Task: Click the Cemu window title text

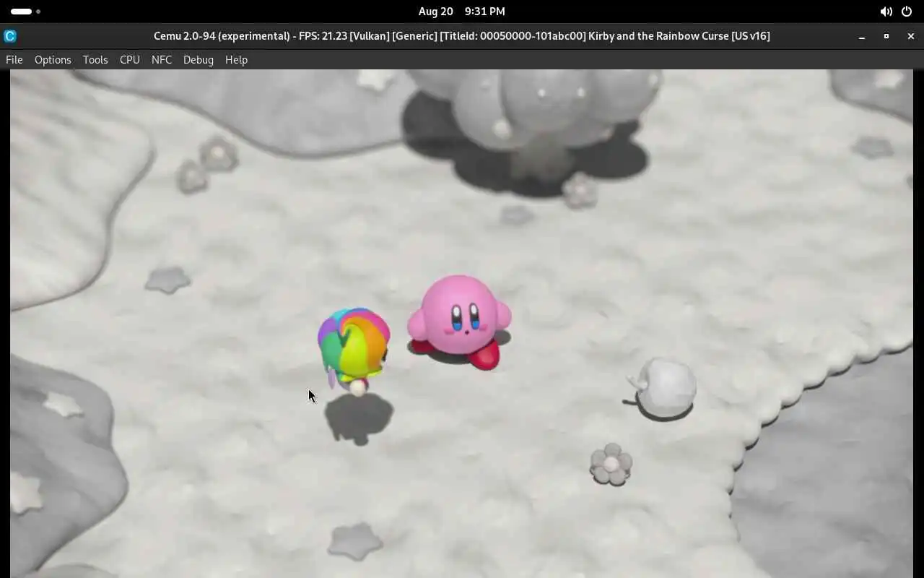Action: tap(462, 35)
